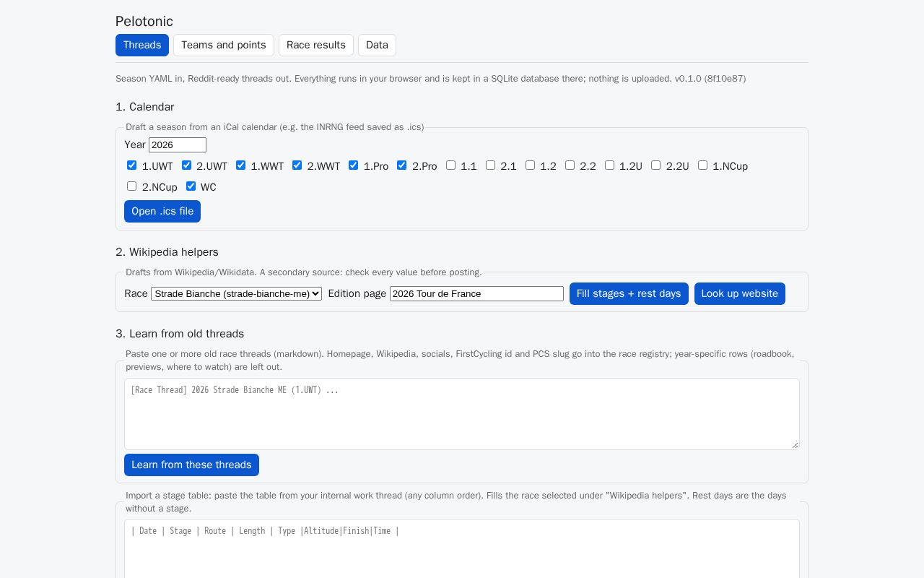Focus the old race threads textarea
Image resolution: width=924 pixels, height=578 pixels.
click(462, 414)
